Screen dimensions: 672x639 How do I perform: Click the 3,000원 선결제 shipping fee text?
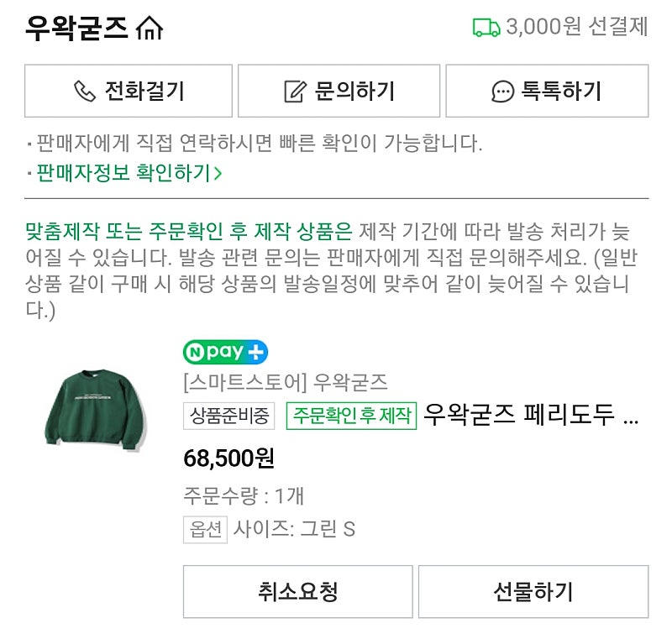[576, 27]
